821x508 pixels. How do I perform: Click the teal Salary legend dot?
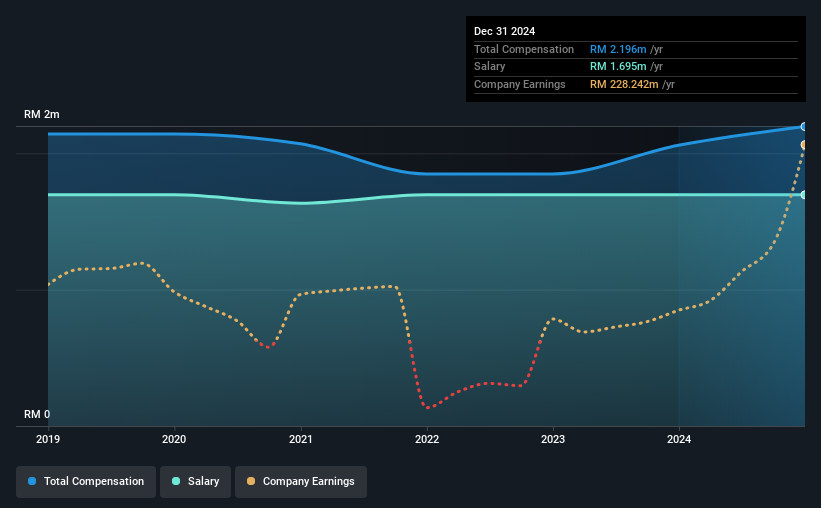pyautogui.click(x=176, y=481)
